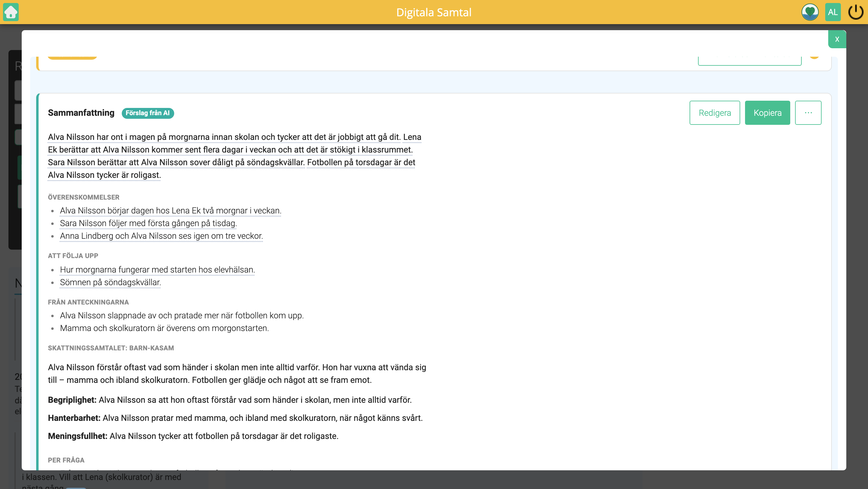Open the heart globe logo icon
Screen dimensions: 868x489
[x=810, y=12]
